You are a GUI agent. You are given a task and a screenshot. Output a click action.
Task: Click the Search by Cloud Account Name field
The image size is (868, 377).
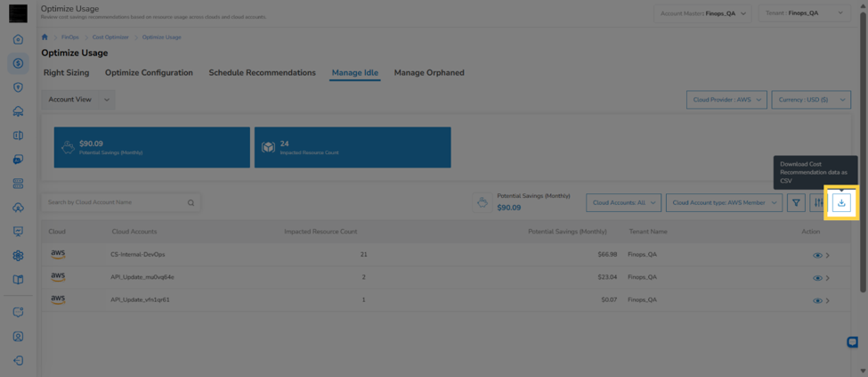click(x=121, y=203)
